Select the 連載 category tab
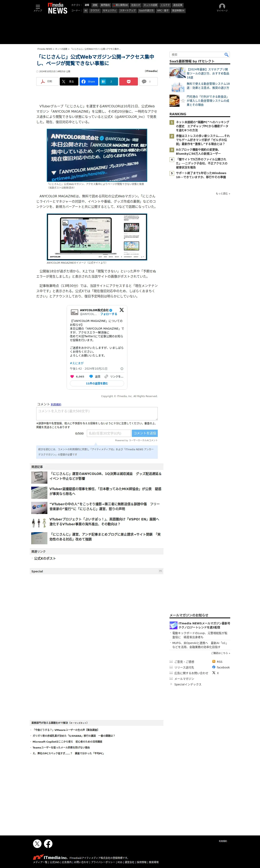Viewport: 260px width, 868px height. point(95,5)
